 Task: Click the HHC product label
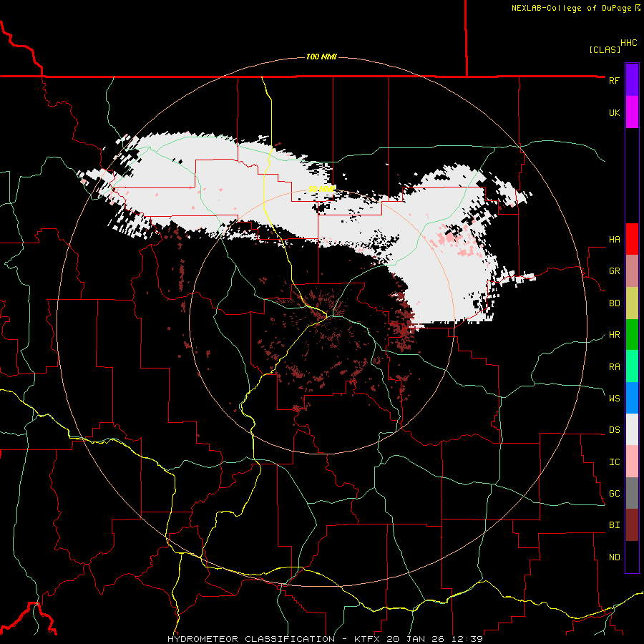pos(629,43)
